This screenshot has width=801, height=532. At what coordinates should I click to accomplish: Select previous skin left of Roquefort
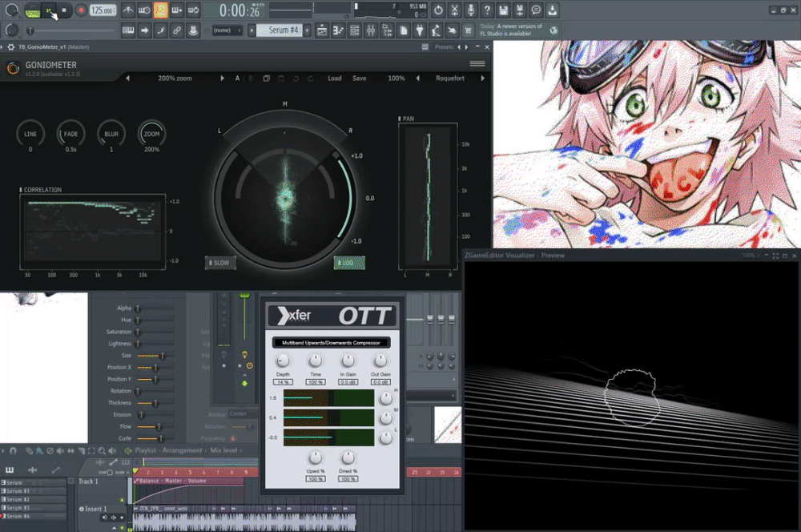tap(418, 79)
